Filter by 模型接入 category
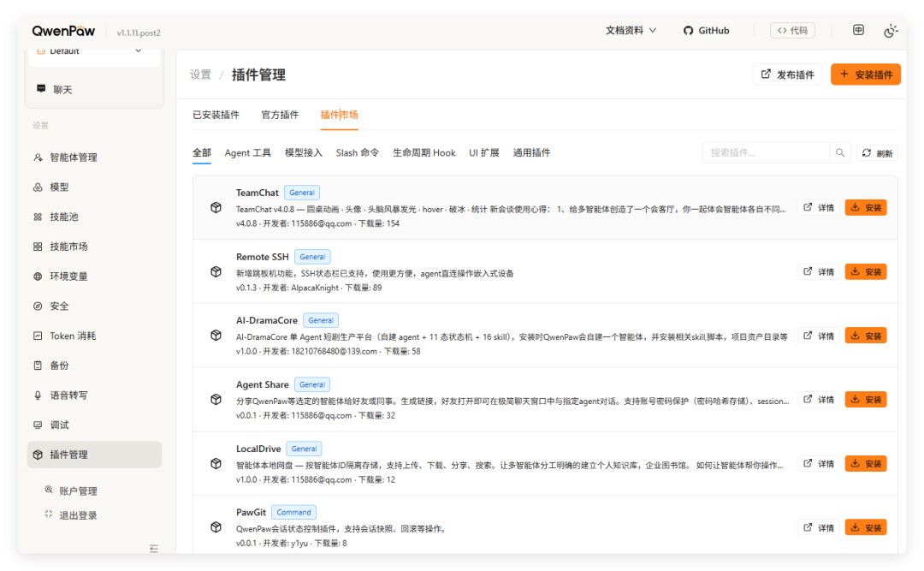Viewport: 924px width, 571px height. click(x=304, y=152)
